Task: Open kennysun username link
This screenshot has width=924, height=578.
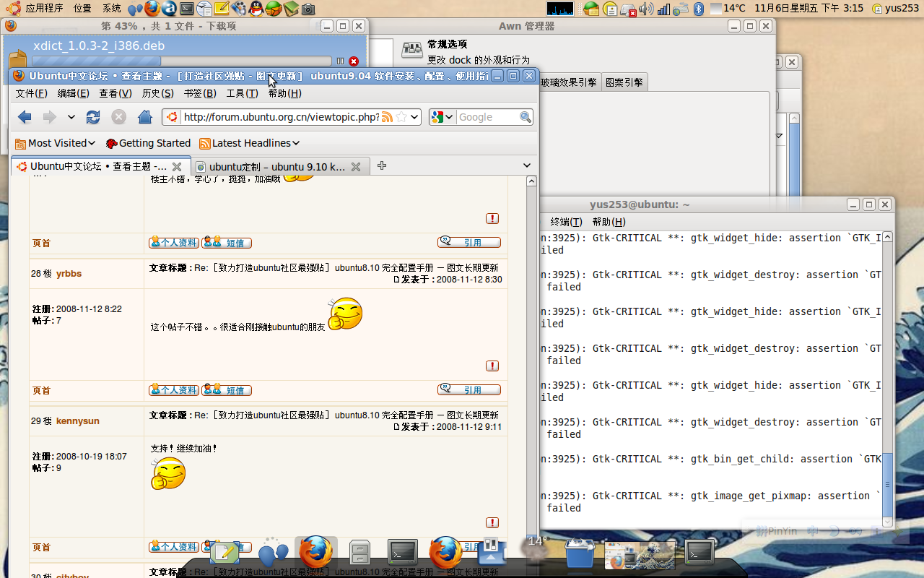Action: (78, 421)
